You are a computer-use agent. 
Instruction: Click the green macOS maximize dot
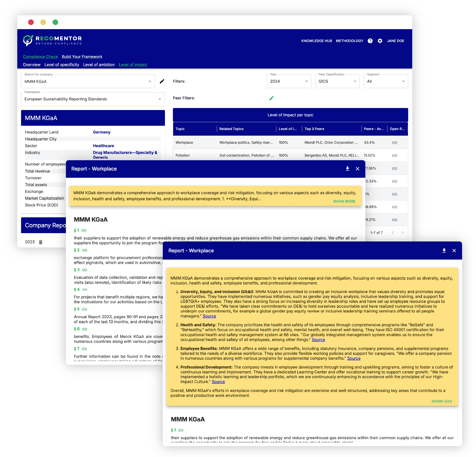55,22
